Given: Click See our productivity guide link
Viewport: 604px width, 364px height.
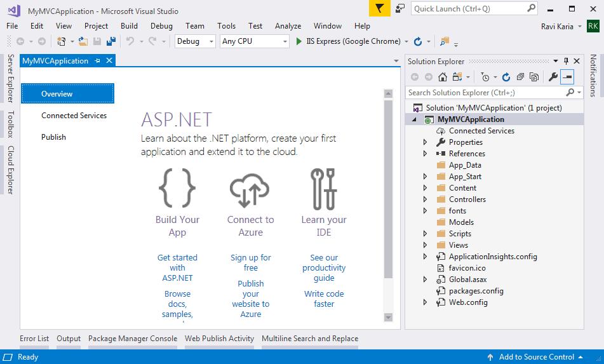Looking at the screenshot, I should click(324, 267).
